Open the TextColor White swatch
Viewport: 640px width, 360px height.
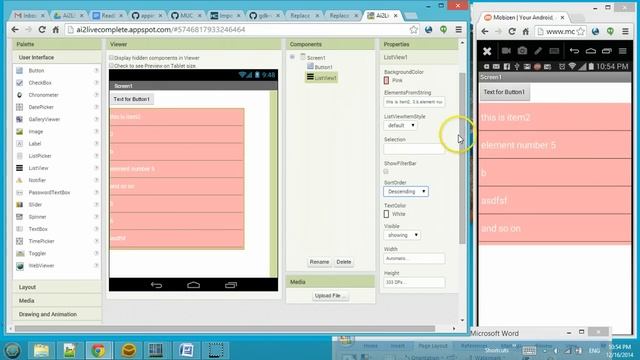pyautogui.click(x=387, y=214)
